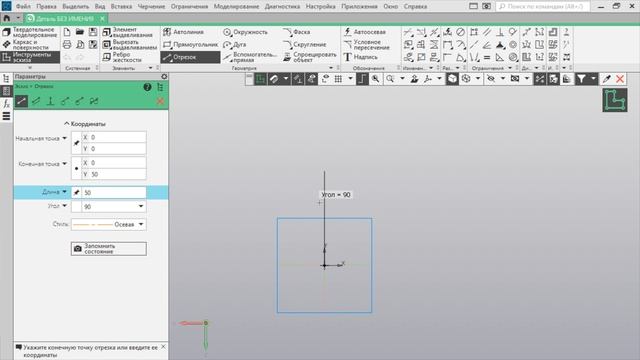Open the Моделирование menu

[236, 7]
